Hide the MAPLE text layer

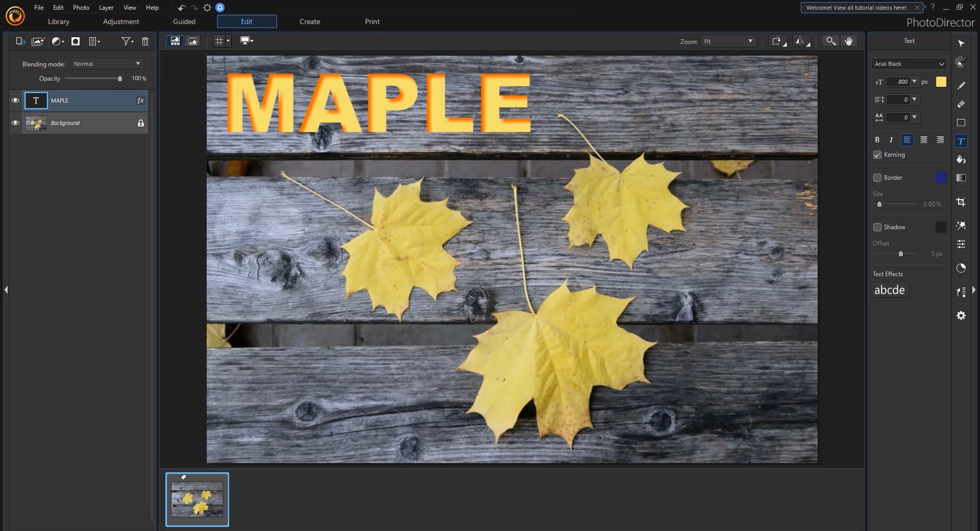pos(15,101)
